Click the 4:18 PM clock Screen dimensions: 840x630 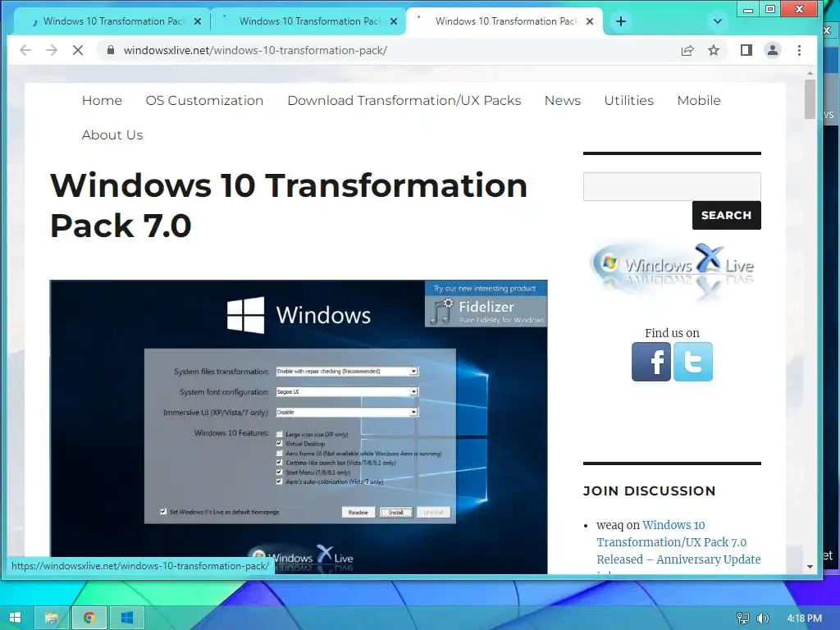point(805,619)
